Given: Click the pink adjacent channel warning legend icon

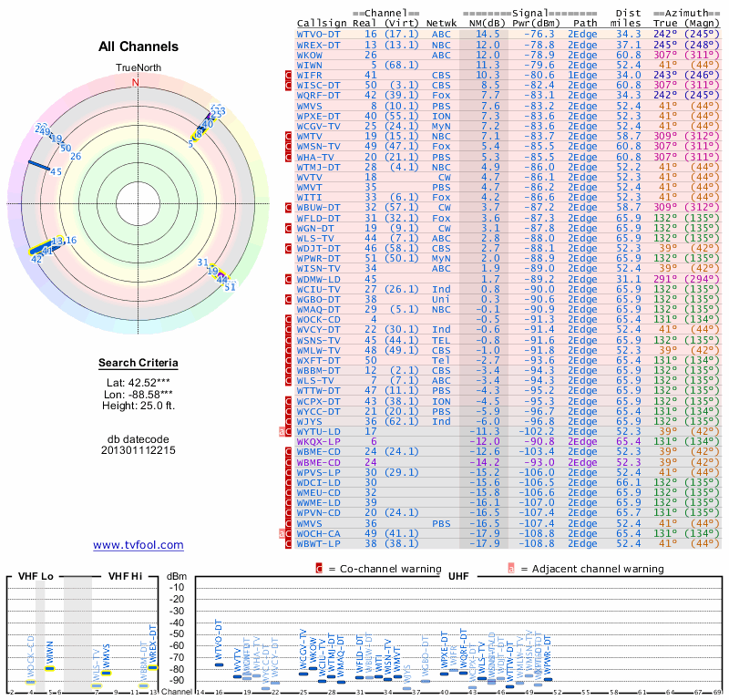Looking at the screenshot, I should 511,568.
